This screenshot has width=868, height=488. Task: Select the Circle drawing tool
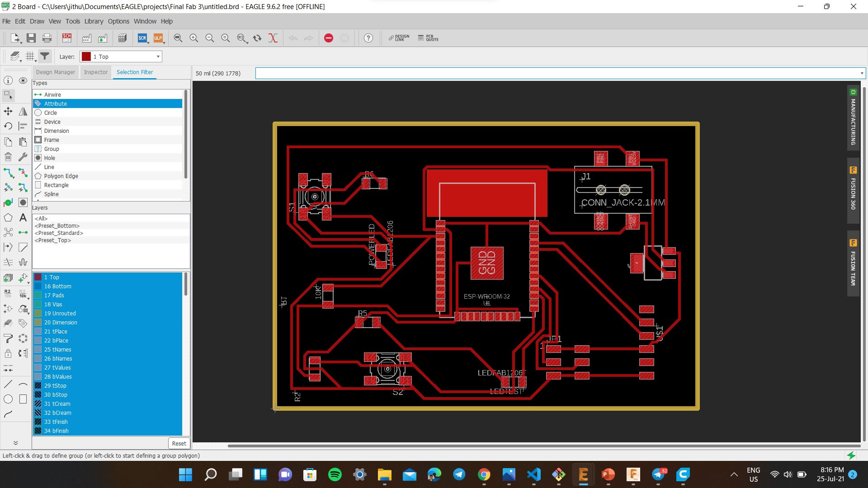click(8, 399)
